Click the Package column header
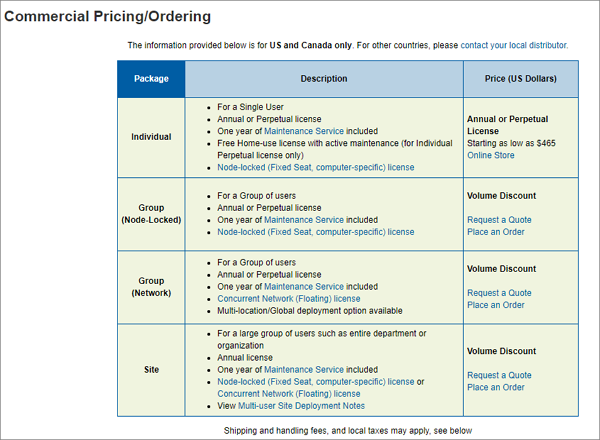 click(151, 79)
